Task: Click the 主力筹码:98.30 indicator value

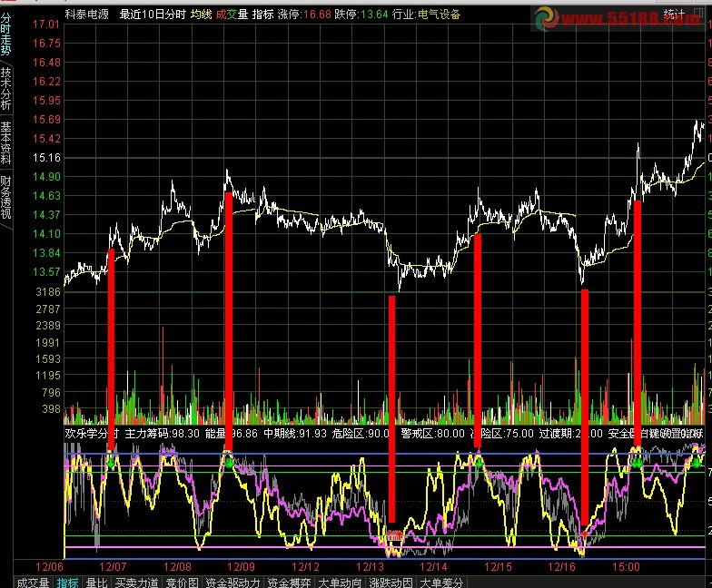Action: pos(162,434)
